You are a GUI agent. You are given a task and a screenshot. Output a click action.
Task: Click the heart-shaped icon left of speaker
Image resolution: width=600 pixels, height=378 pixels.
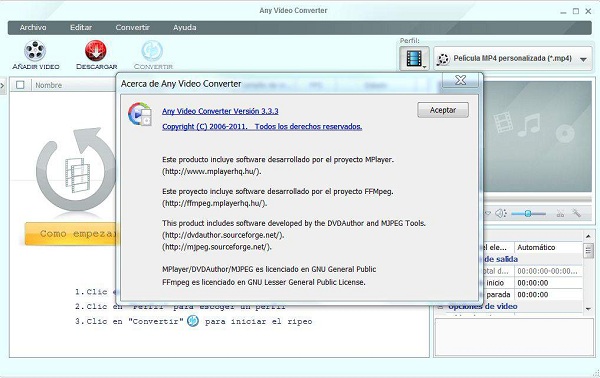click(x=488, y=213)
